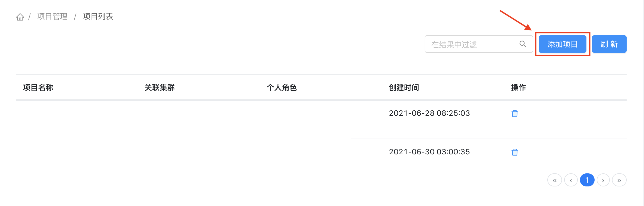Viewport: 644px width, 206px height.
Task: Click the magnifier search icon
Action: [x=523, y=44]
